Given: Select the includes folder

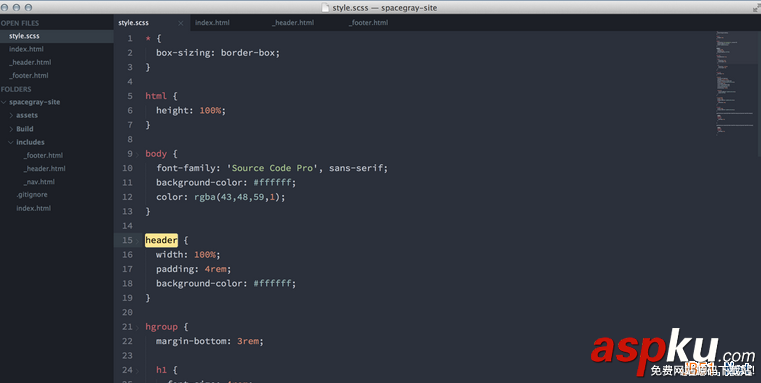Looking at the screenshot, I should [30, 142].
